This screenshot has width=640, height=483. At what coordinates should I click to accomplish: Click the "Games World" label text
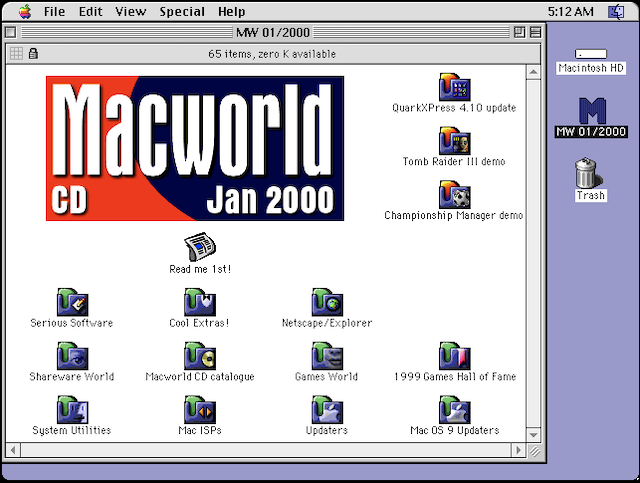tap(327, 376)
